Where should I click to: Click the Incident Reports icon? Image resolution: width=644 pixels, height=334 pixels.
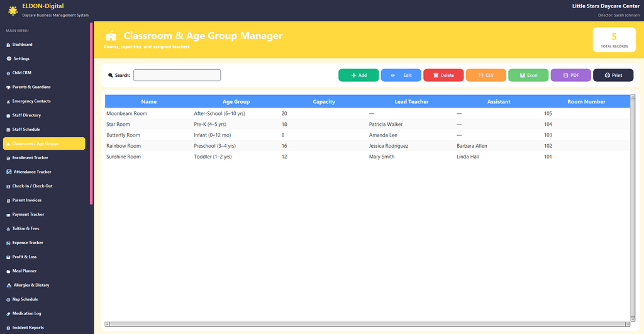8,328
